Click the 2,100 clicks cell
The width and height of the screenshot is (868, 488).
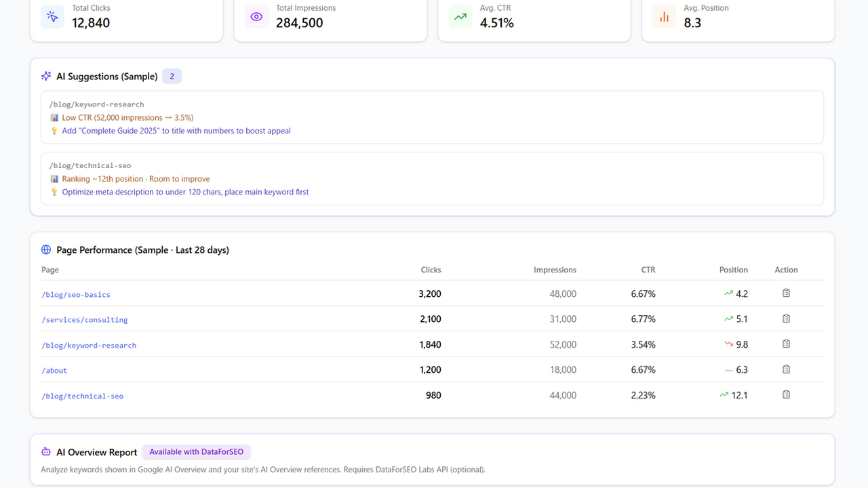pyautogui.click(x=430, y=319)
